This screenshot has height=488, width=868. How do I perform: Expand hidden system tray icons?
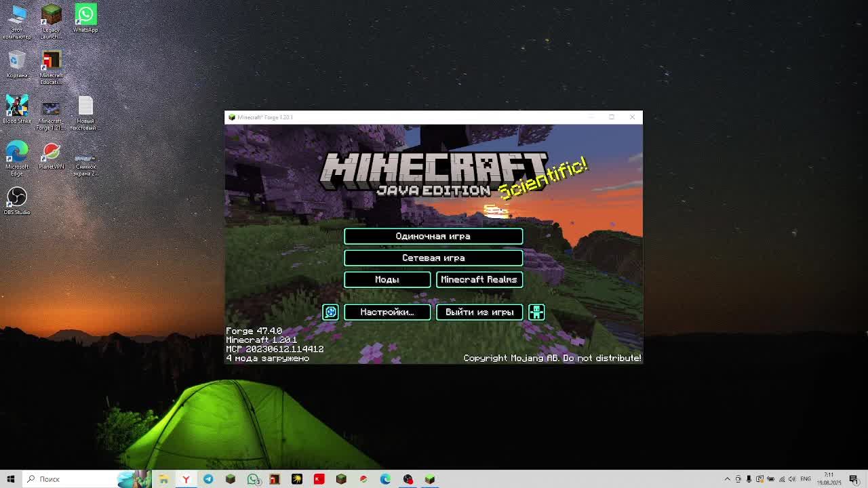point(728,479)
